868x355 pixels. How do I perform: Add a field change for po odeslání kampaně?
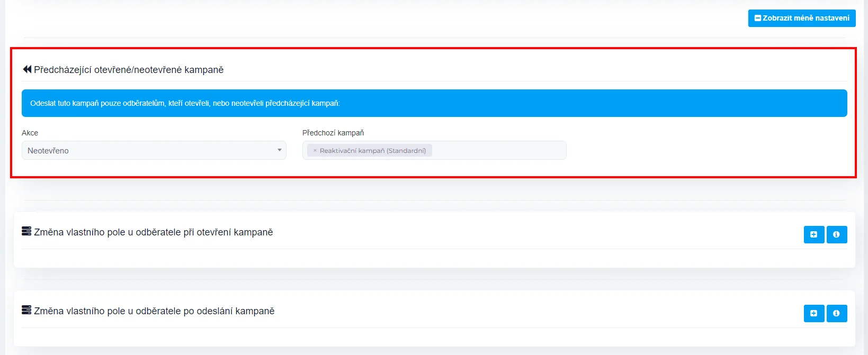(813, 313)
